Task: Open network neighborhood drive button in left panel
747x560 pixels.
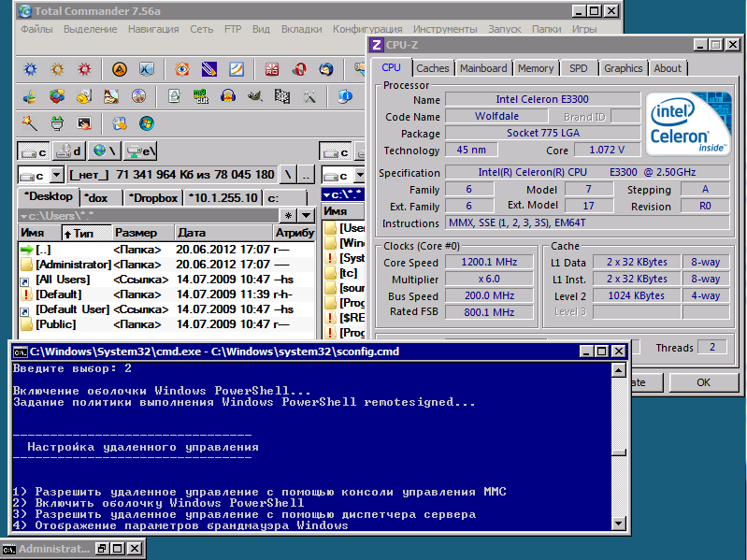Action: 104,151
